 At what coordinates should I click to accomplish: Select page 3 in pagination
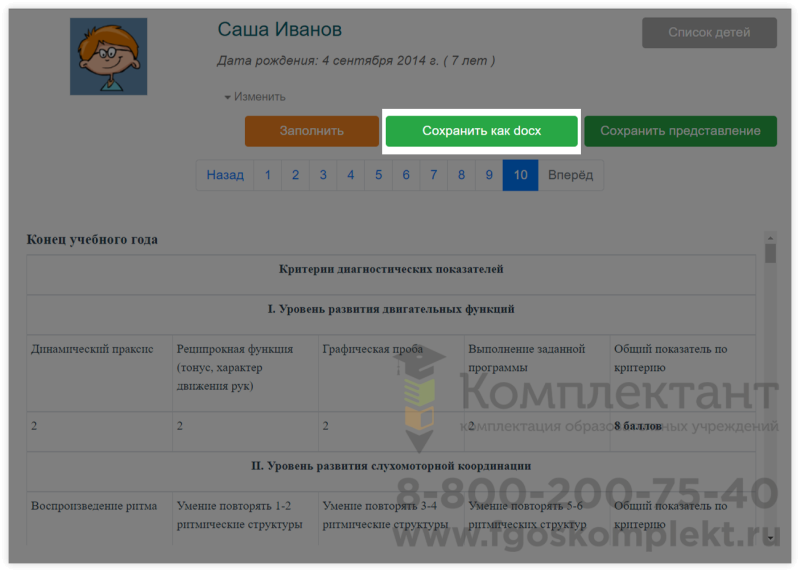323,175
